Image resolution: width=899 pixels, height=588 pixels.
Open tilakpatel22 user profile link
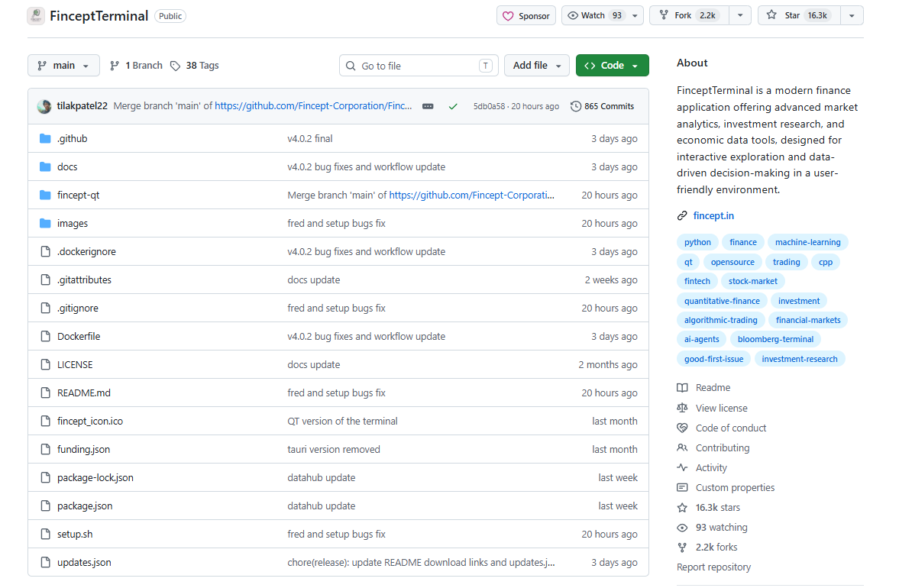point(82,106)
